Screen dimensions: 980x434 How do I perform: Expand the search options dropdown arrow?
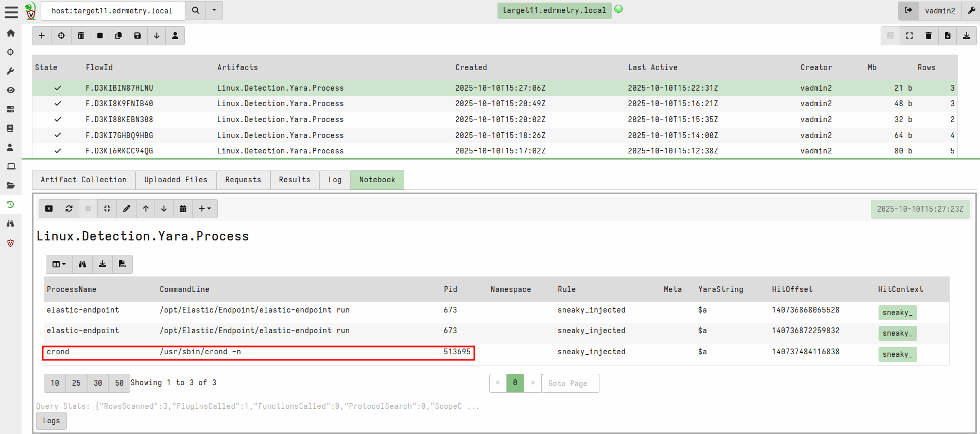214,10
